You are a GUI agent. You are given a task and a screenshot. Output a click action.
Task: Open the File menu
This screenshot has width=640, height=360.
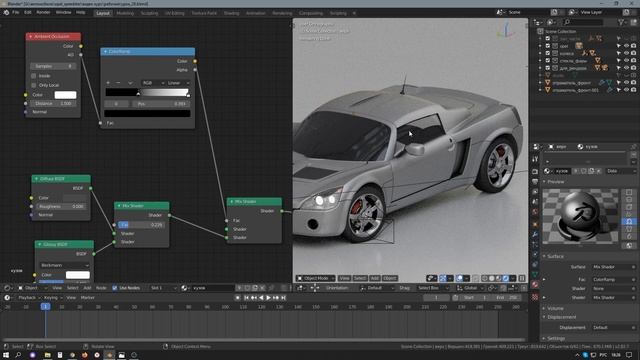point(16,13)
